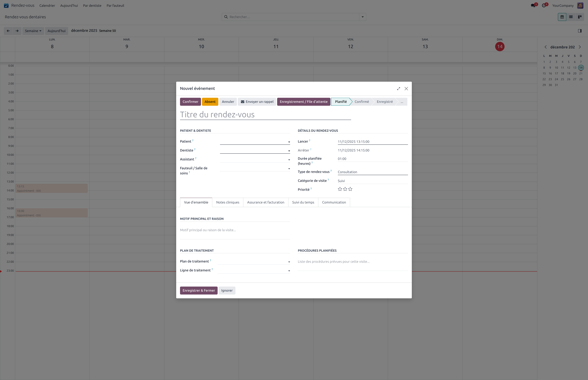Open the messages chat icon
Screen dimensions: 588x380
point(533,5)
